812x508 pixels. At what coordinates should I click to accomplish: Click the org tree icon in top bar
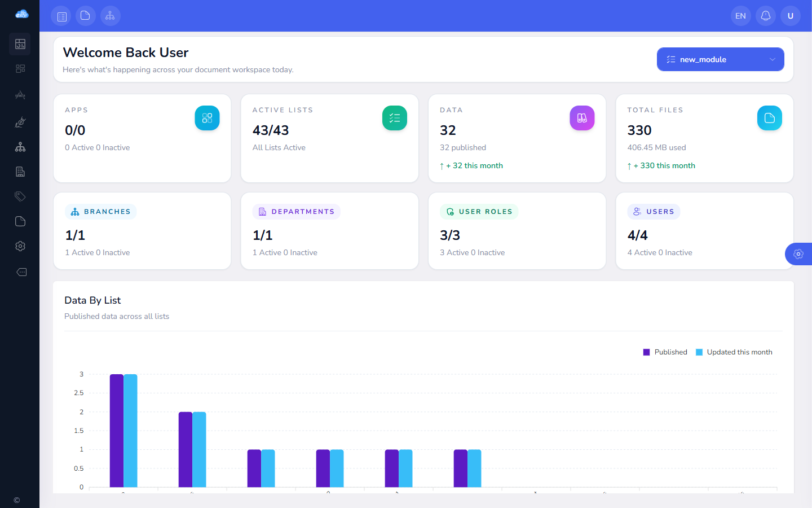[x=111, y=16]
